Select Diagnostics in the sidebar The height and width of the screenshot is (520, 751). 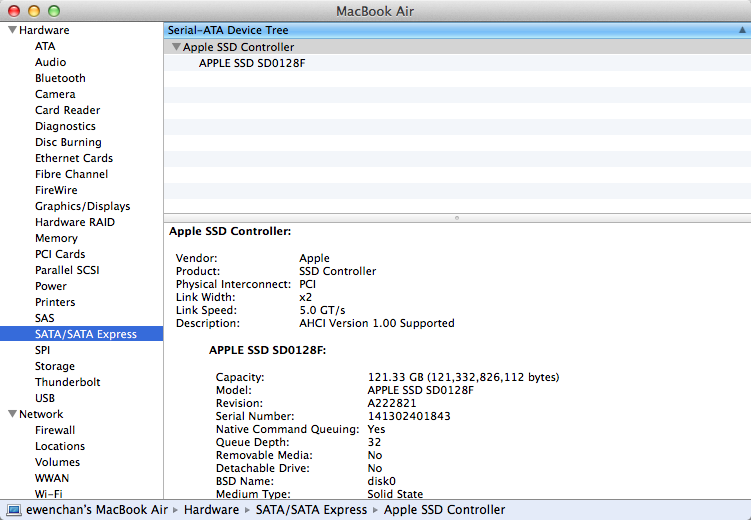point(65,126)
